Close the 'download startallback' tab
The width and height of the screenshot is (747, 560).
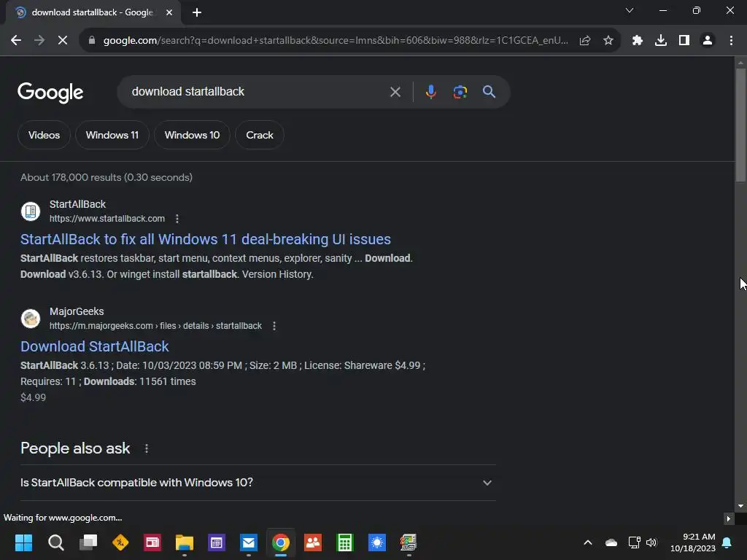[169, 12]
